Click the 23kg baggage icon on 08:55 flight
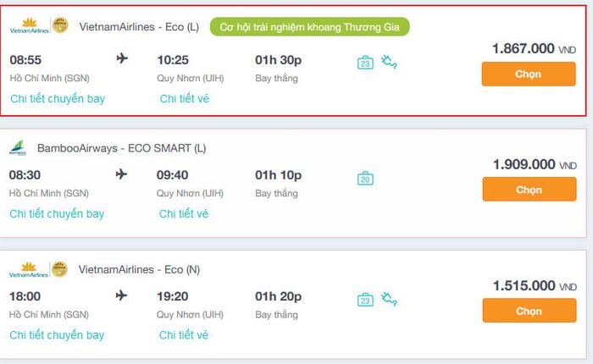 coord(365,63)
